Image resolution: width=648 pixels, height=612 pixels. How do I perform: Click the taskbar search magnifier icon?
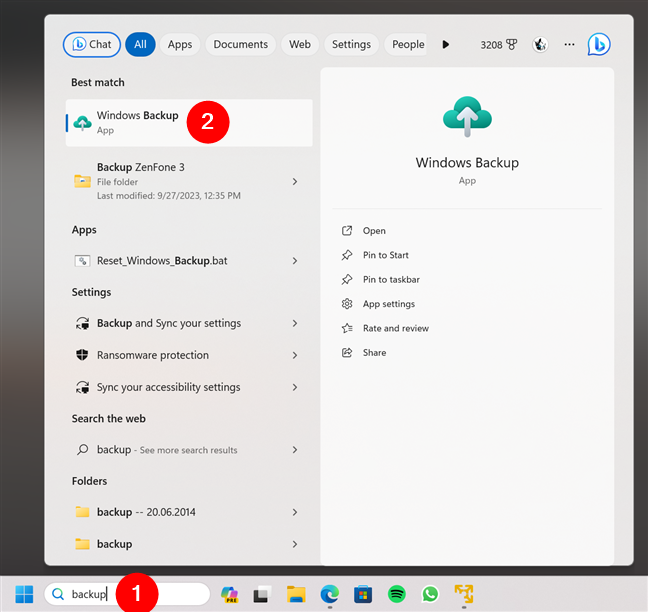pos(58,594)
